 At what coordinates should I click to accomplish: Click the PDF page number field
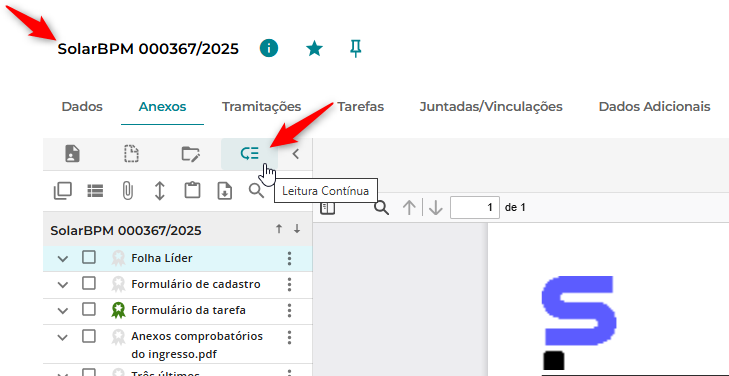click(x=475, y=207)
